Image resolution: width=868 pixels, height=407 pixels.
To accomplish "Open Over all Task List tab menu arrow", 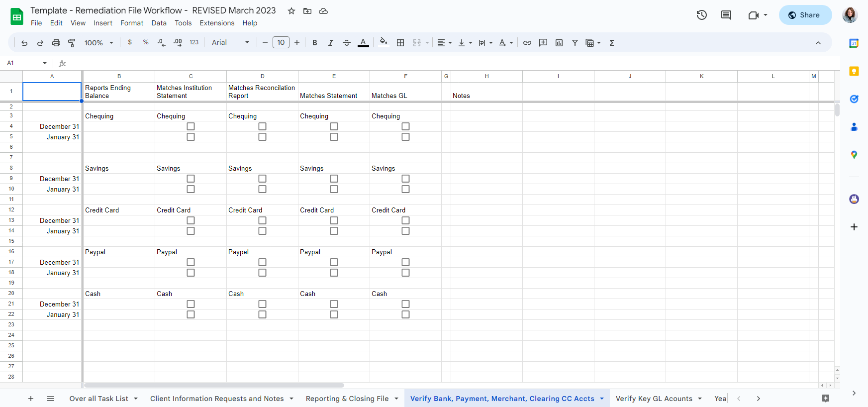I will [136, 399].
